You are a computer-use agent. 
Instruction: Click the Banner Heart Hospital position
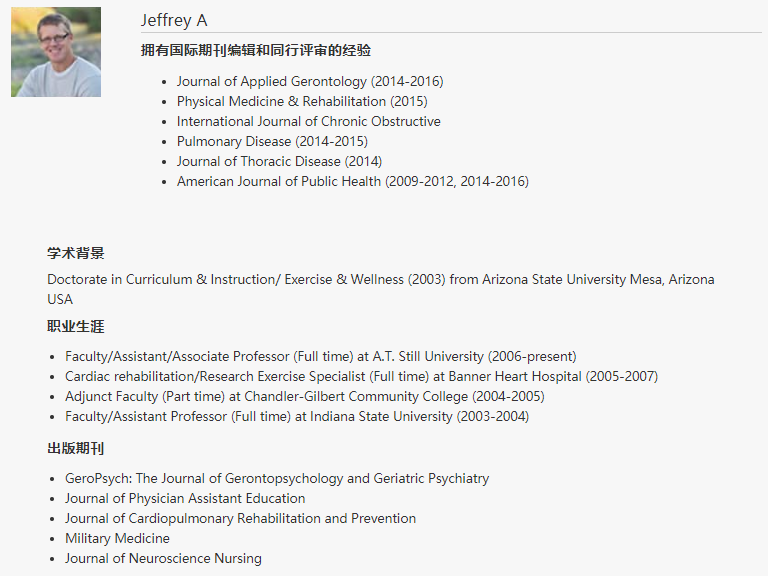pos(361,377)
